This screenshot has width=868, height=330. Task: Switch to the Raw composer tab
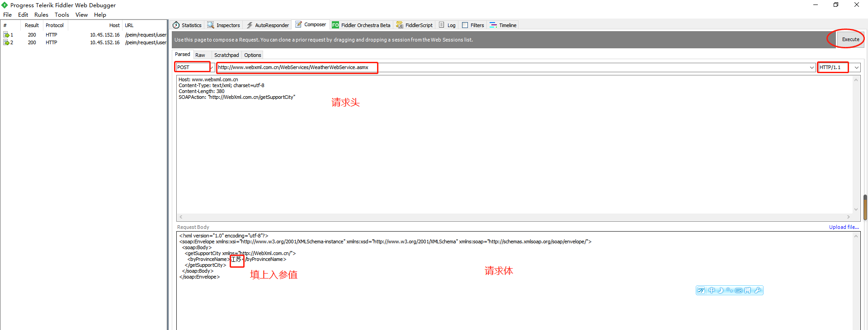tap(200, 55)
